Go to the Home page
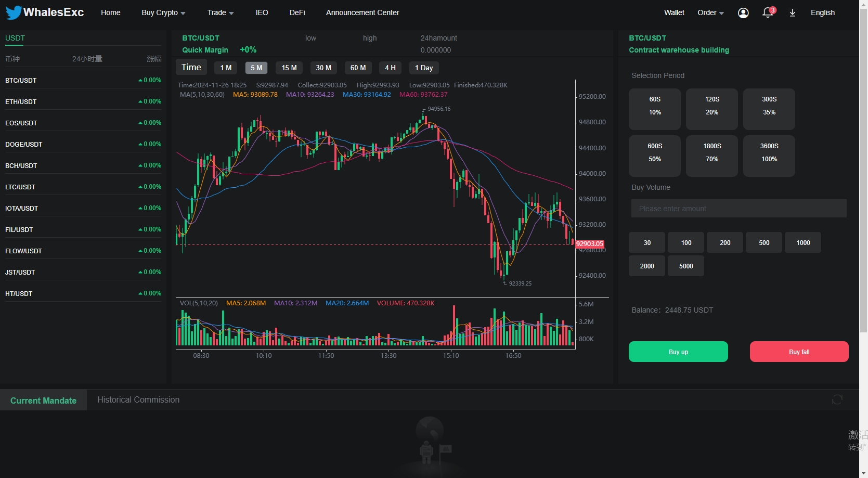Image resolution: width=868 pixels, height=478 pixels. (x=111, y=12)
